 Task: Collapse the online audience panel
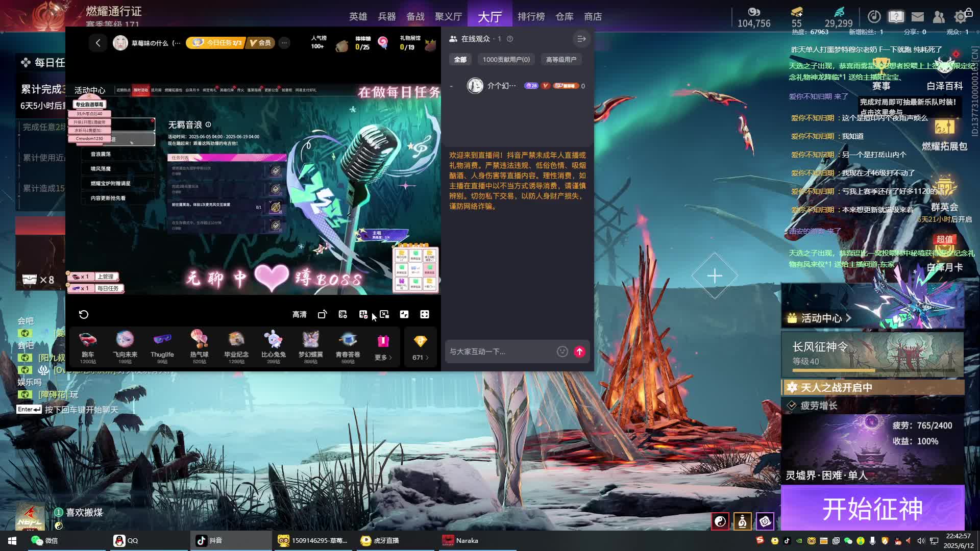coord(581,39)
